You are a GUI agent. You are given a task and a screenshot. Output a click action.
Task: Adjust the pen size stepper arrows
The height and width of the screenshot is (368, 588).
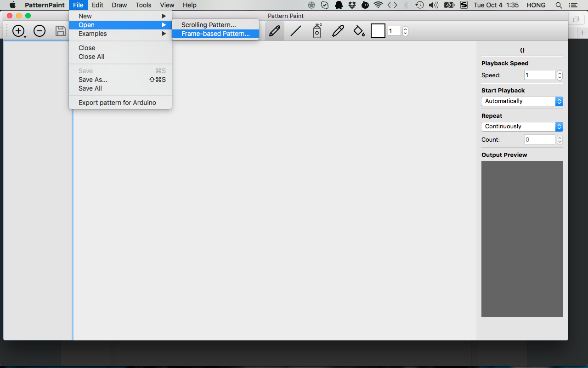click(405, 31)
